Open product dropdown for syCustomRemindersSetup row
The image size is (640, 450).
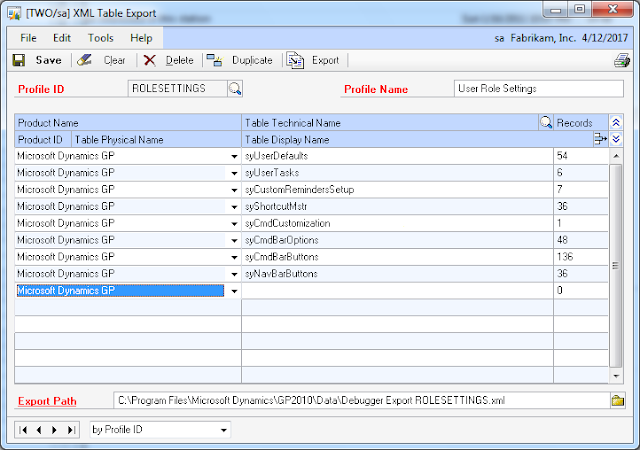tap(234, 190)
